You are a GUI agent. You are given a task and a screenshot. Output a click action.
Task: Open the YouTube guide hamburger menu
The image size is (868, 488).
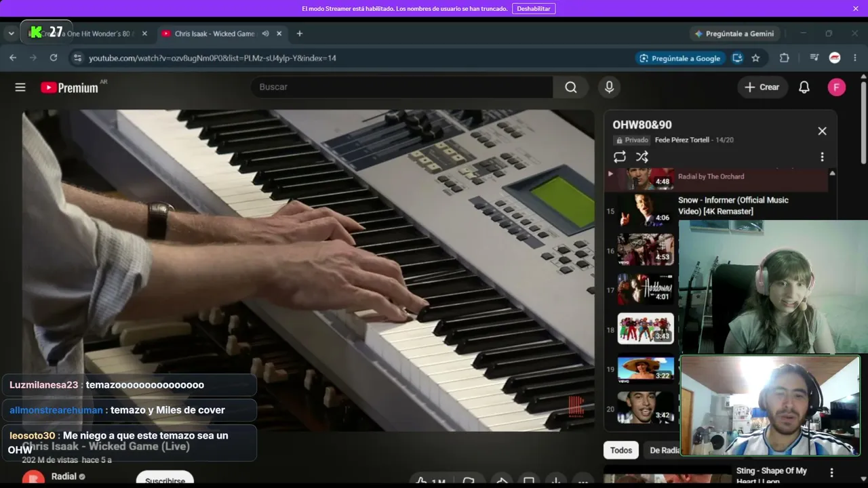[x=20, y=87]
